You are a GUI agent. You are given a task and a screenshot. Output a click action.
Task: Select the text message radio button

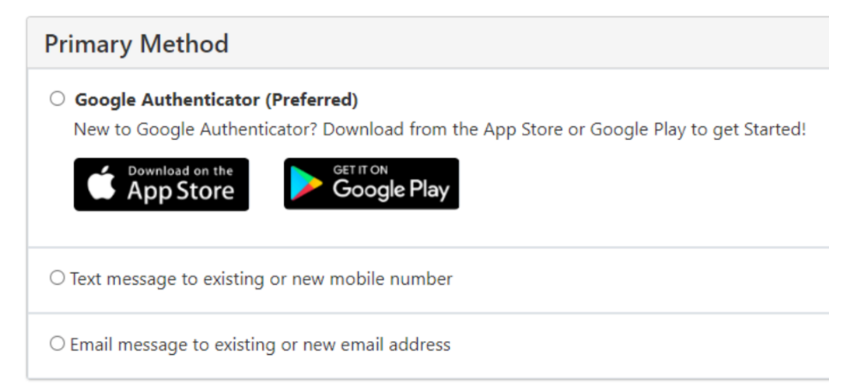pyautogui.click(x=58, y=278)
